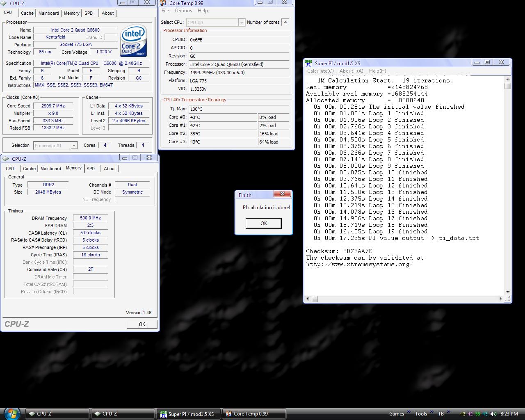Image resolution: width=525 pixels, height=420 pixels.
Task: Click the taskbar clock 8:23 PM
Action: (x=509, y=414)
